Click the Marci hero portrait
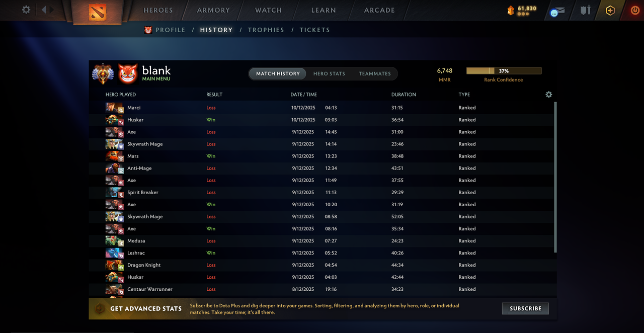This screenshot has width=644, height=333. [x=114, y=108]
